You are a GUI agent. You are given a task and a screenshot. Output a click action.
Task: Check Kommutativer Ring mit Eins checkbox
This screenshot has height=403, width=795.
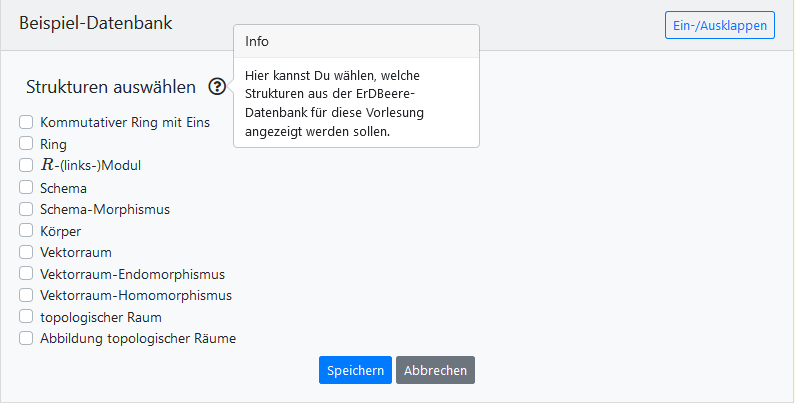[x=26, y=122]
